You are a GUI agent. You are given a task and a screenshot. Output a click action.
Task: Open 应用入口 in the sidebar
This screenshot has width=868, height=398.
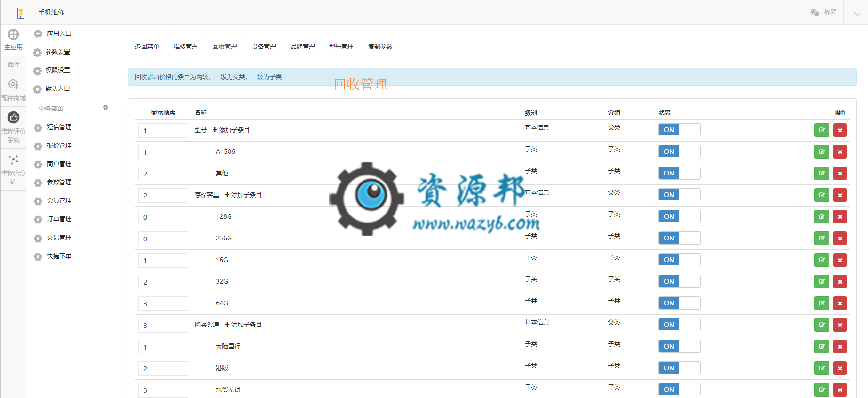pyautogui.click(x=59, y=33)
